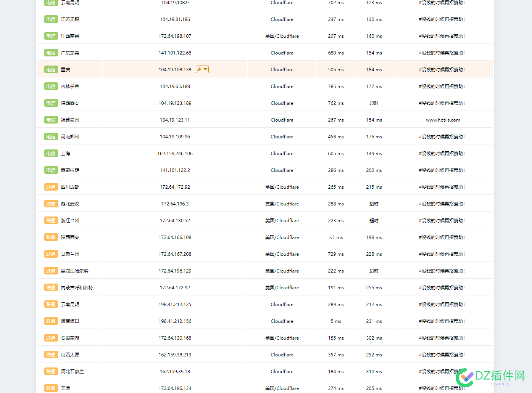Select the 785 ms response time

(x=336, y=87)
